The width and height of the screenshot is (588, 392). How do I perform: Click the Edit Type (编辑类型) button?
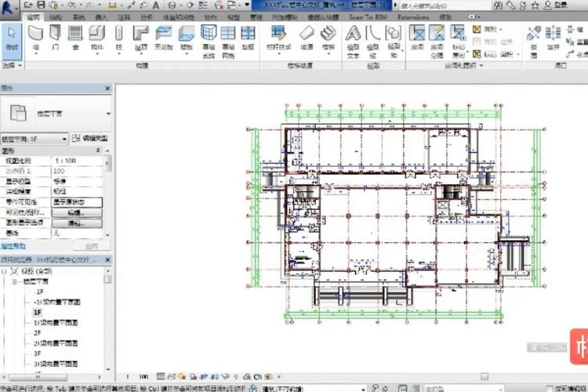pyautogui.click(x=90, y=139)
